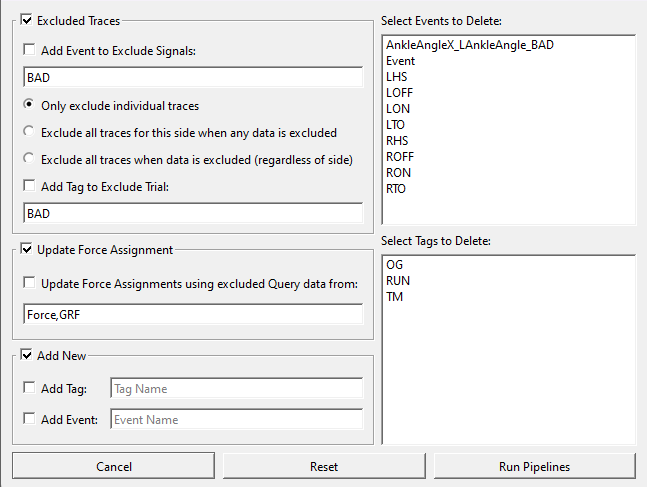
Task: Check the Add Event checkbox
Action: coord(29,419)
